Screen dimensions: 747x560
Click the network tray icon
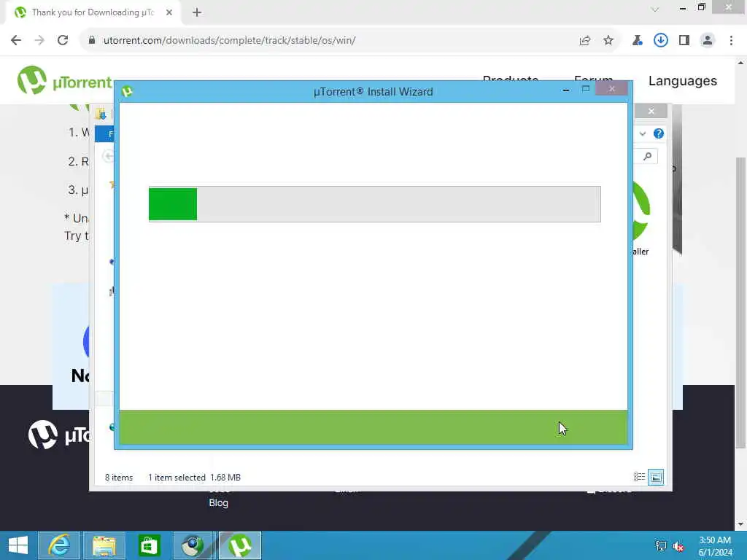click(x=660, y=545)
